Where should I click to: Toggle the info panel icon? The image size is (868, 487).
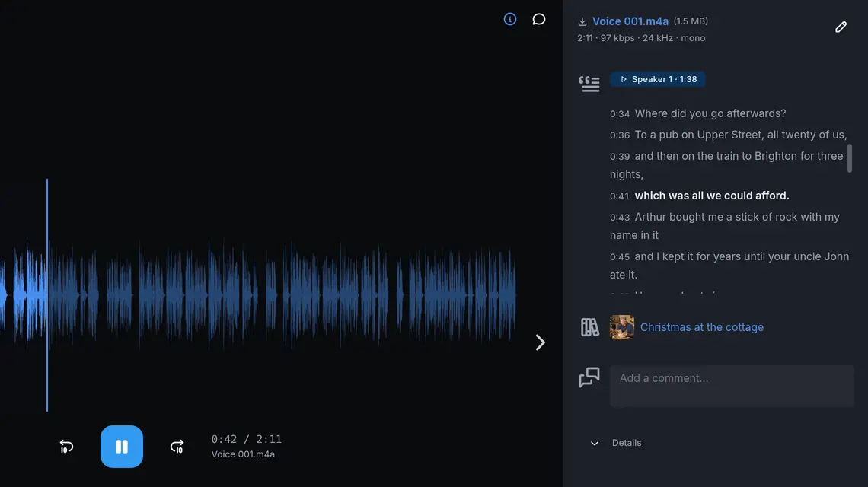point(510,19)
